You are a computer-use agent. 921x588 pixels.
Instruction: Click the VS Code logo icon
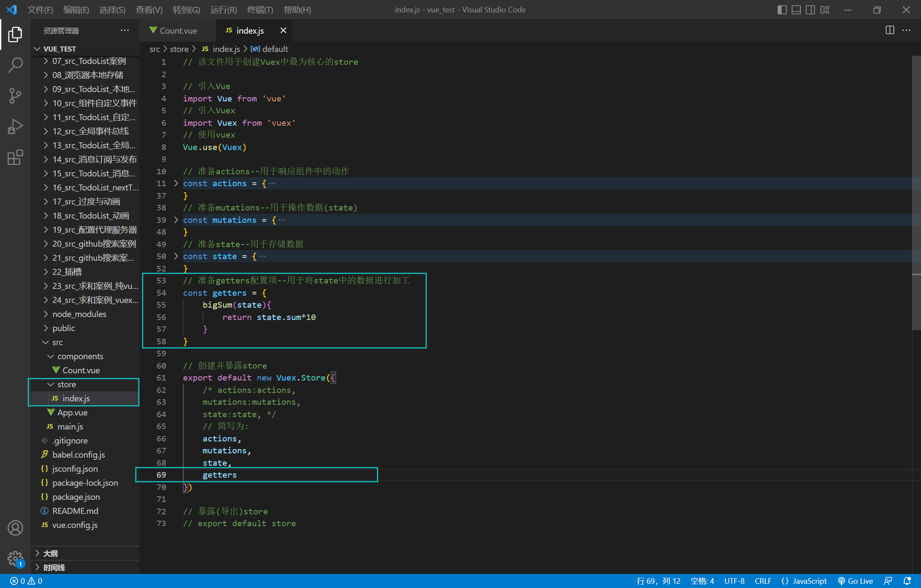pos(12,9)
